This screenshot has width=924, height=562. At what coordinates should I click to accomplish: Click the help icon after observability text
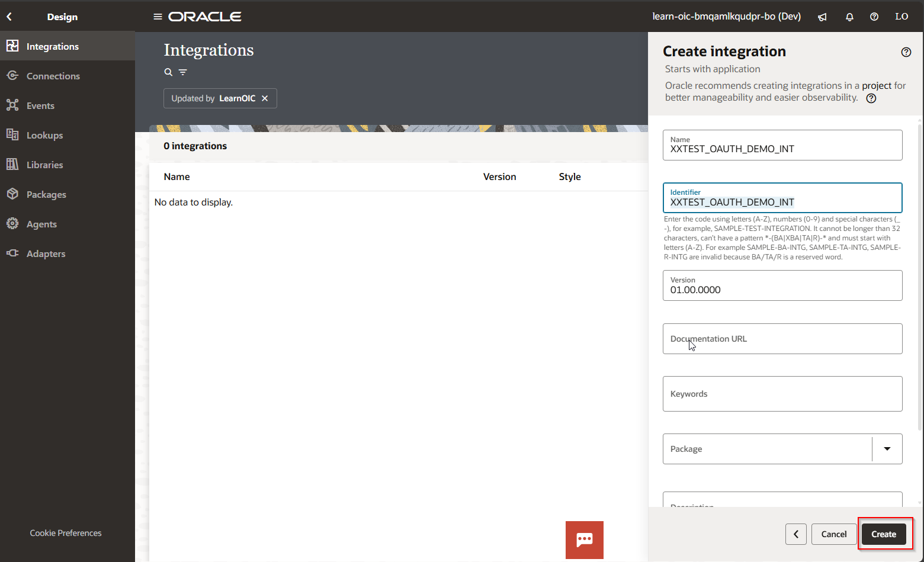click(x=871, y=98)
